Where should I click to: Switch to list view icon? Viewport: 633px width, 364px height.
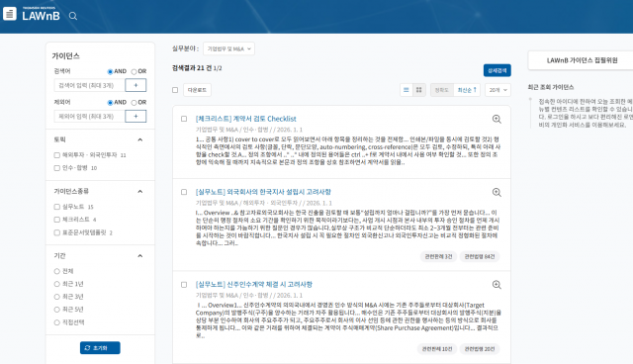(x=407, y=90)
